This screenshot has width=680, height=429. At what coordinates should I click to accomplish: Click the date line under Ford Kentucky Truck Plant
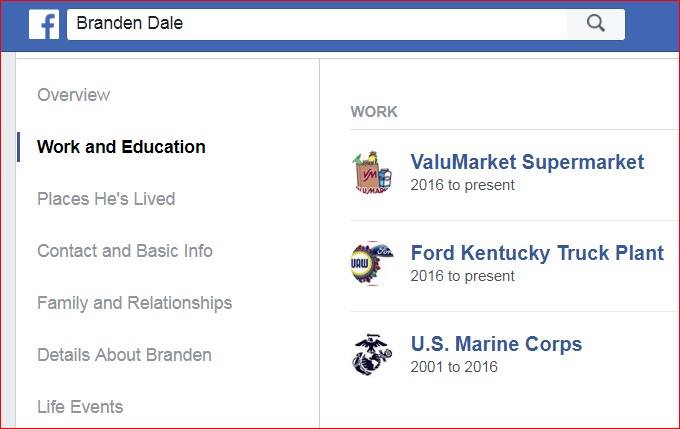tap(462, 276)
